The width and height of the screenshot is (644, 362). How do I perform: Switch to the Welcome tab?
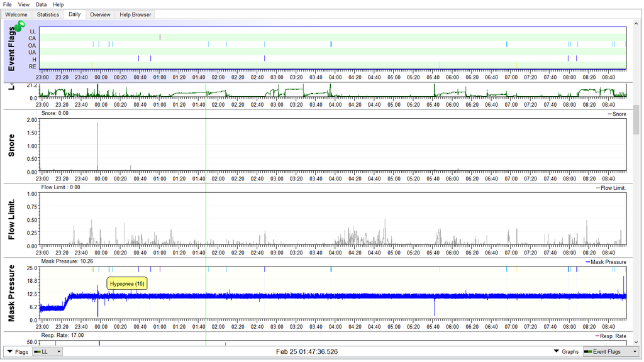(16, 14)
